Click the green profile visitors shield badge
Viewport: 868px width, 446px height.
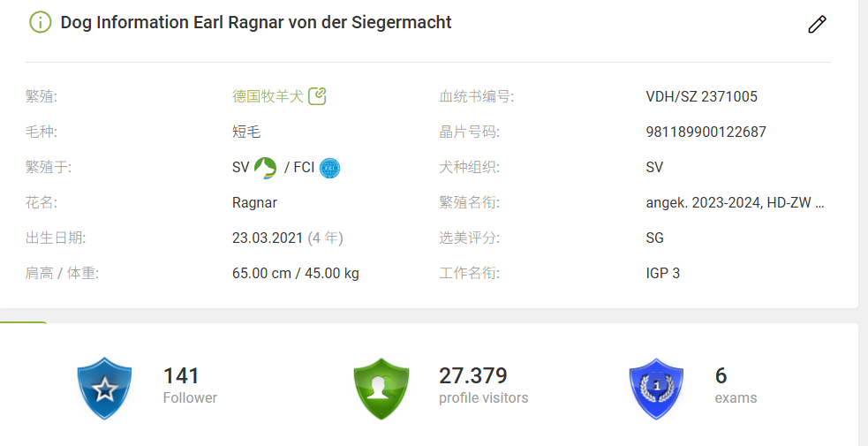(x=381, y=388)
